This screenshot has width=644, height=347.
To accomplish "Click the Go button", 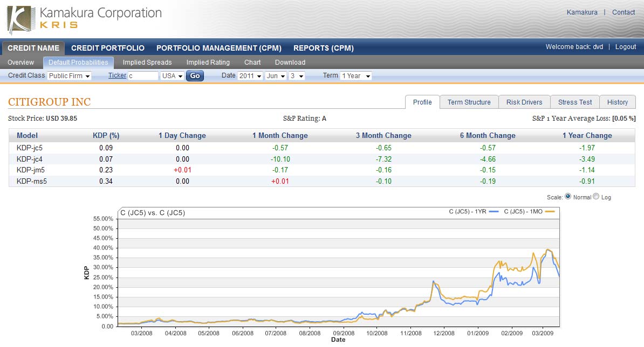I will [195, 76].
